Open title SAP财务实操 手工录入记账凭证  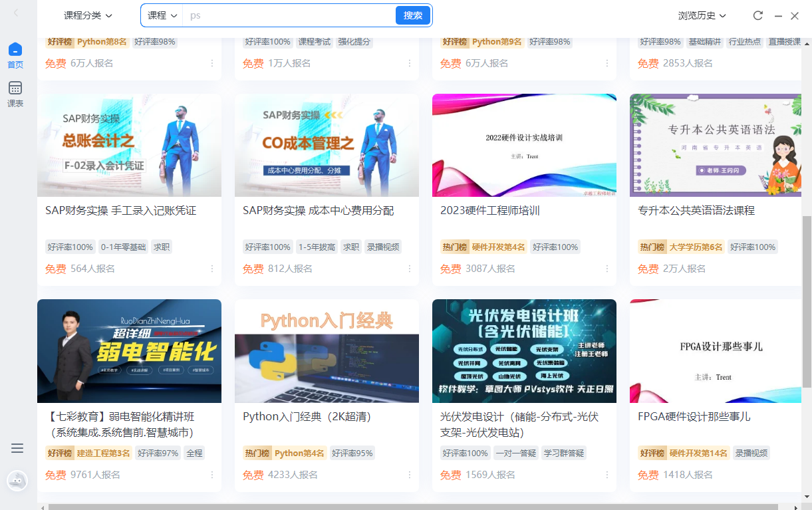click(x=121, y=211)
